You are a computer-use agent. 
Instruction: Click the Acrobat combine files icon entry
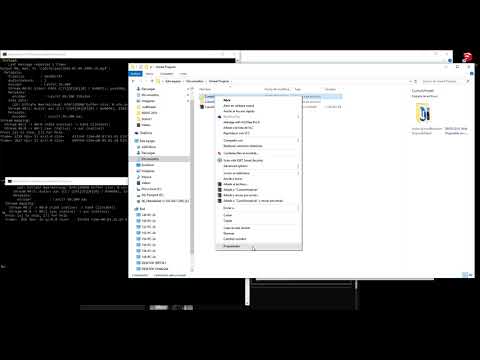[x=220, y=153]
